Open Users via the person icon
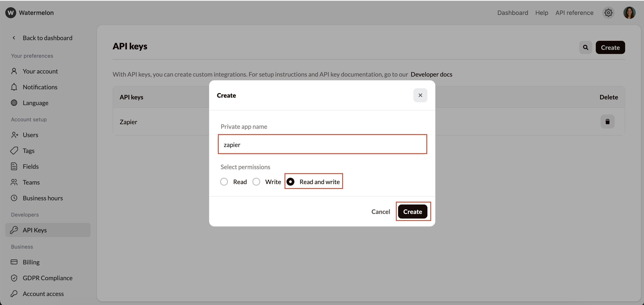 click(x=14, y=135)
